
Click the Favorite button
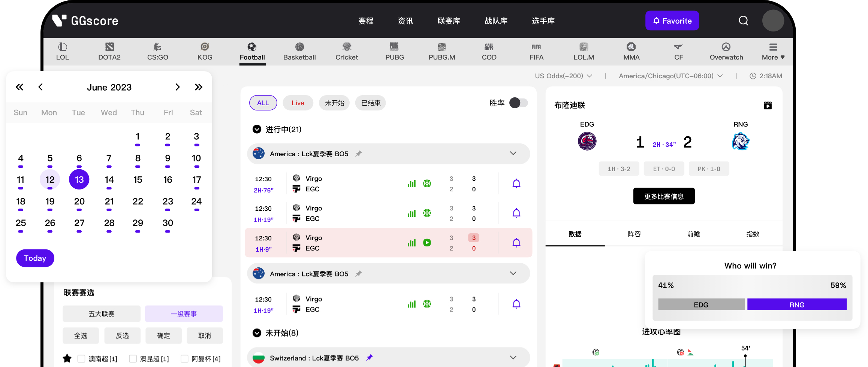(x=672, y=21)
